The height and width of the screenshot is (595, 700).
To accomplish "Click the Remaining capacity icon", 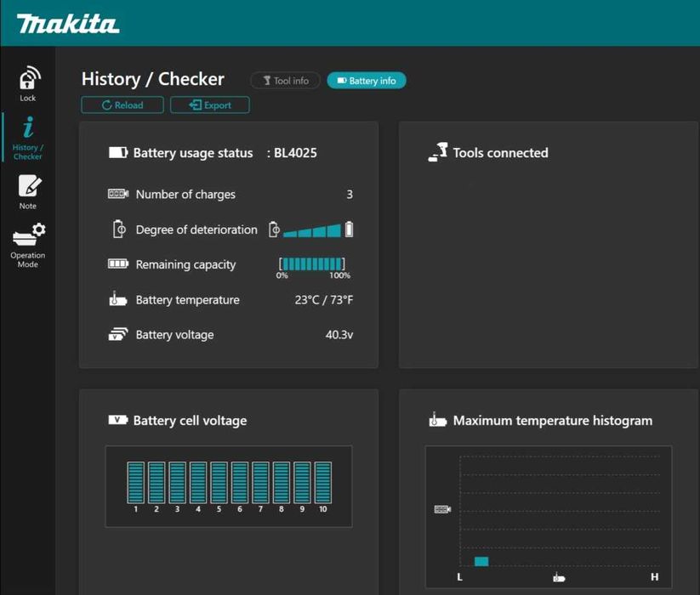I will [x=118, y=264].
